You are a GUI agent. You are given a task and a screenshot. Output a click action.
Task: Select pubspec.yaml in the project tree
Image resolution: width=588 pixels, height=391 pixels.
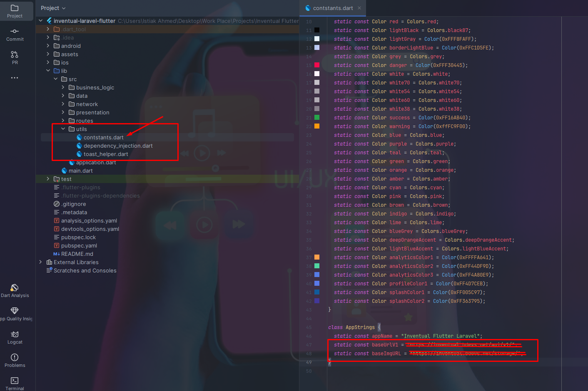(79, 245)
